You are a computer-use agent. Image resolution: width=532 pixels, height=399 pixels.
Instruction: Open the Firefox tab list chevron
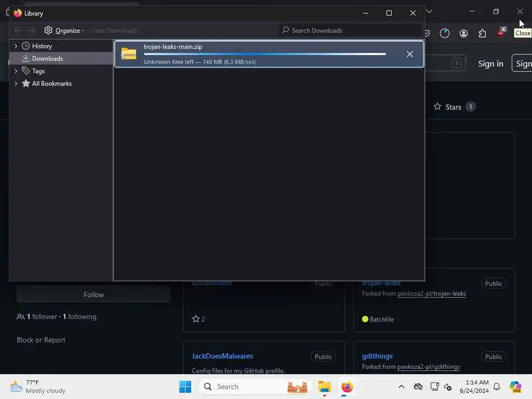pos(429,11)
